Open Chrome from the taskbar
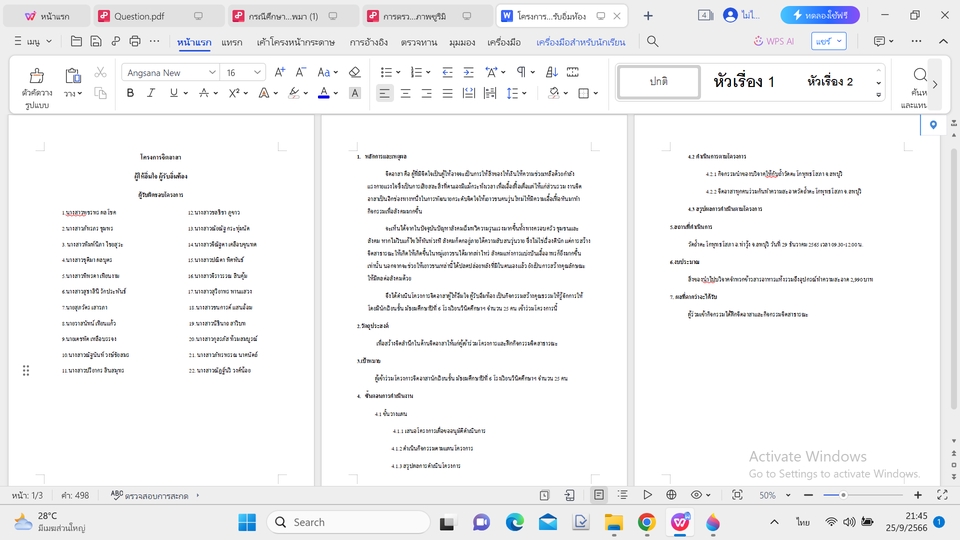This screenshot has width=960, height=540. (x=647, y=522)
